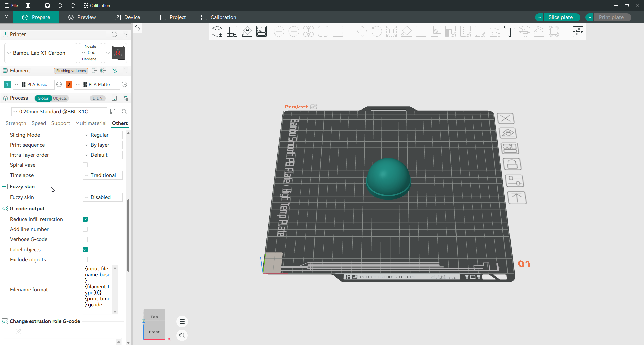Select the Lay on face tool
The width and height of the screenshot is (644, 345).
406,31
